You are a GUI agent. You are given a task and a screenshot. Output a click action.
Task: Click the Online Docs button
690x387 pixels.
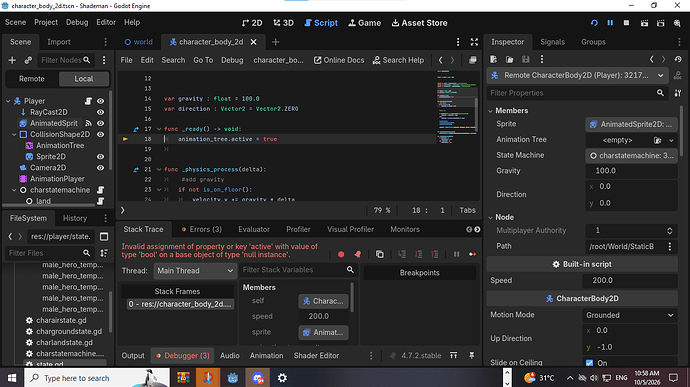(339, 60)
